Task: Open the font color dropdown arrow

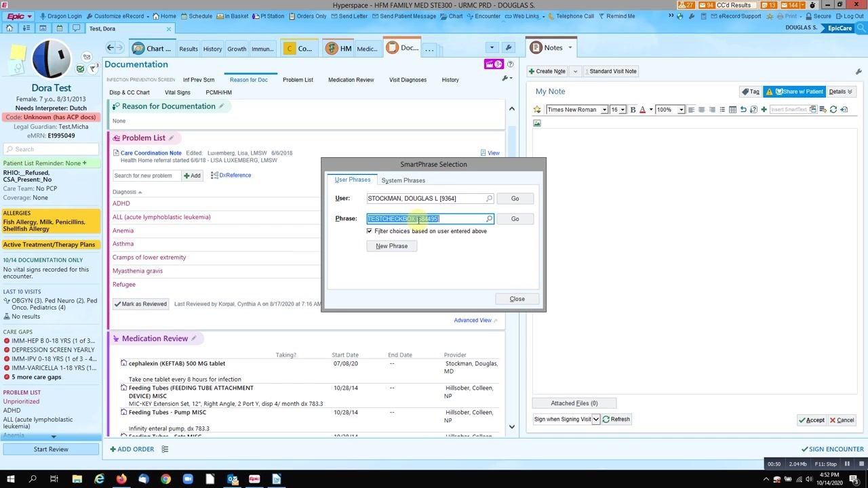Action: [x=650, y=110]
